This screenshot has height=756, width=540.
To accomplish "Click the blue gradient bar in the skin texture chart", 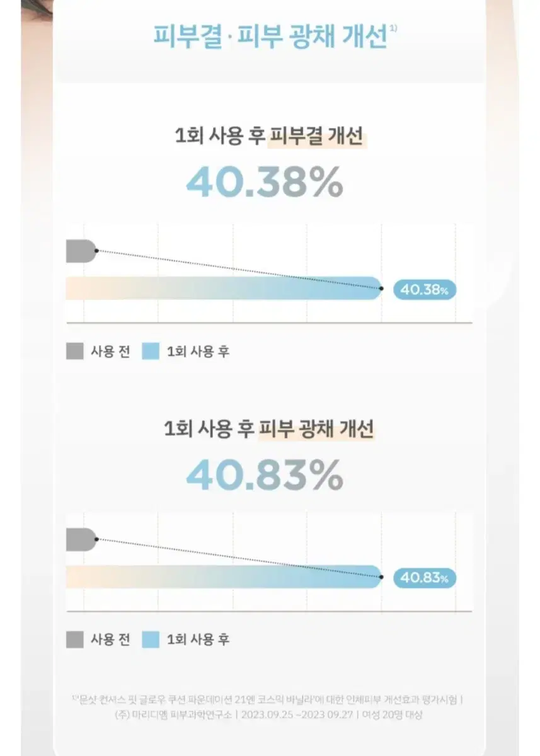I will click(224, 289).
